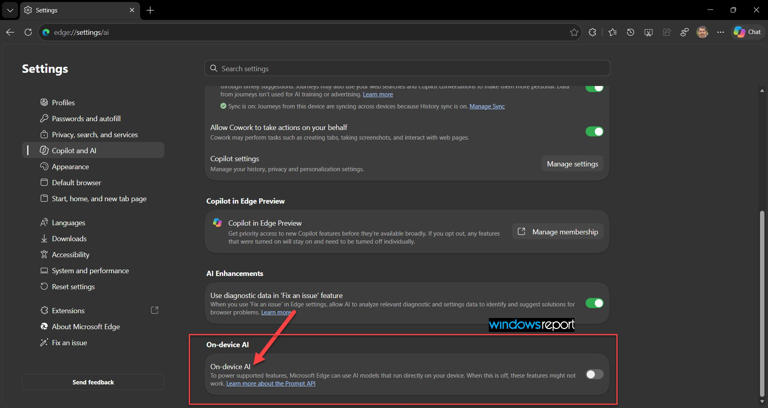The height and width of the screenshot is (408, 768).
Task: Click the Reset settings icon
Action: click(x=44, y=287)
